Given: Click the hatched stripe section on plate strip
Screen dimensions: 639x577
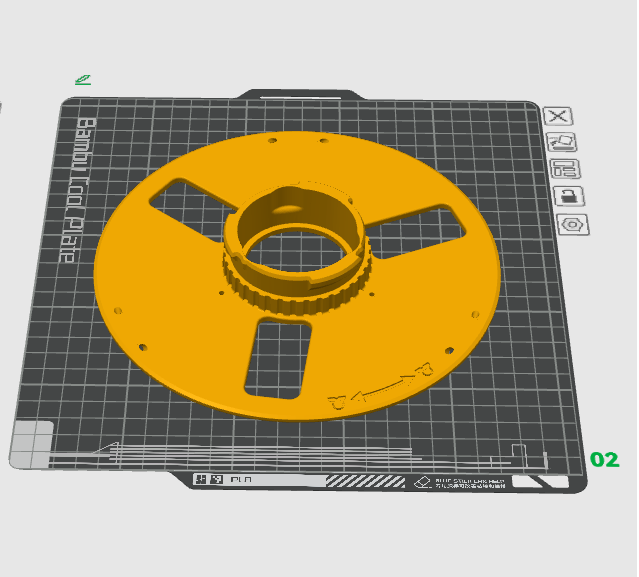Looking at the screenshot, I should (366, 481).
